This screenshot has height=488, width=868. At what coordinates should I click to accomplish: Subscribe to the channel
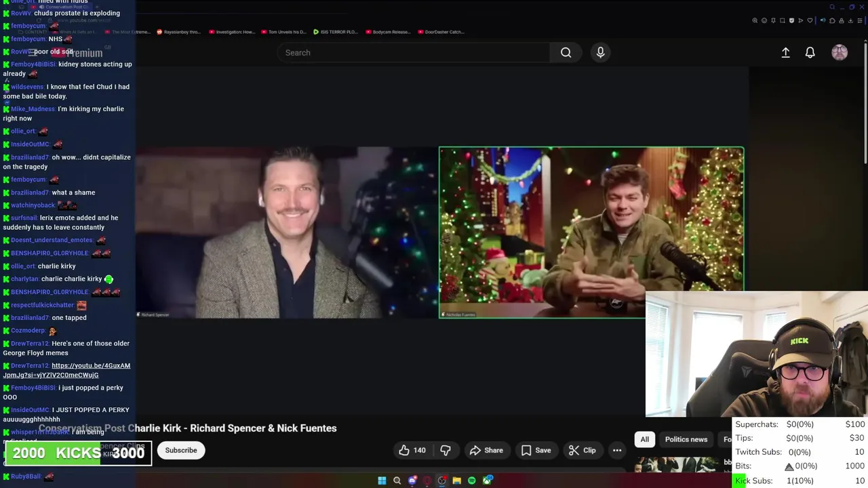(x=181, y=450)
